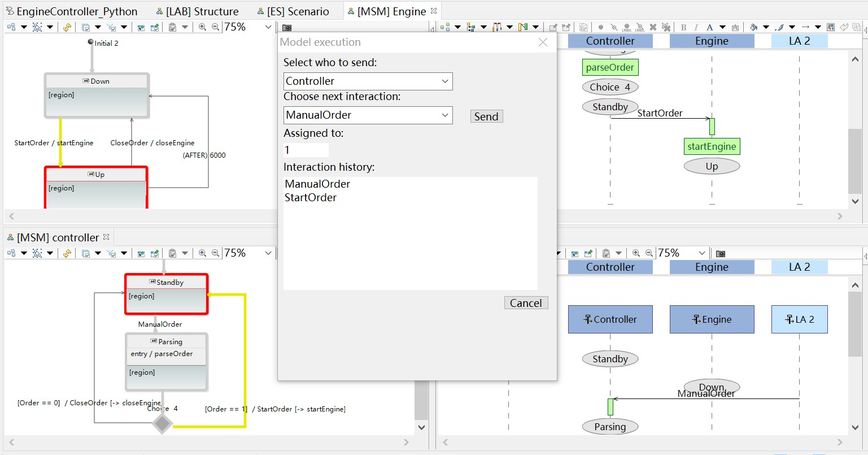Expand Arrange All dropdown arrow in Engine toolbar
The width and height of the screenshot is (868, 455).
pos(24,27)
